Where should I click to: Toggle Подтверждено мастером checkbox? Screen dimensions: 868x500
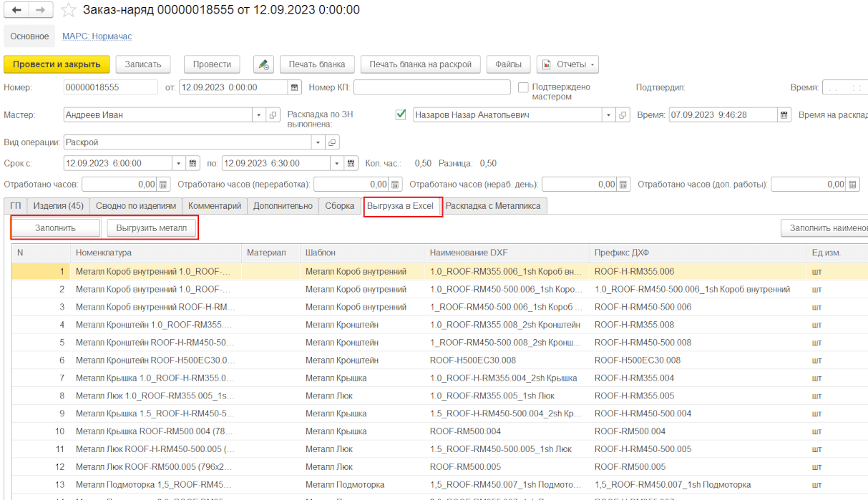coord(523,87)
